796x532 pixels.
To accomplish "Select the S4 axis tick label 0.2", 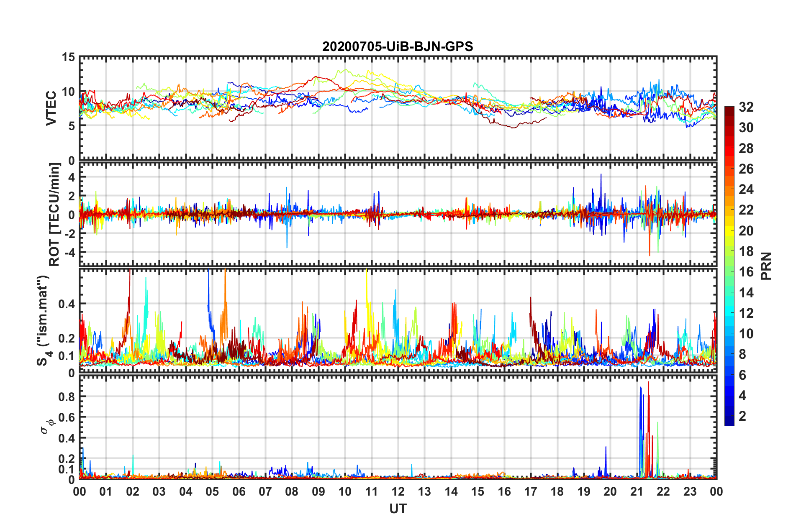I will click(67, 338).
